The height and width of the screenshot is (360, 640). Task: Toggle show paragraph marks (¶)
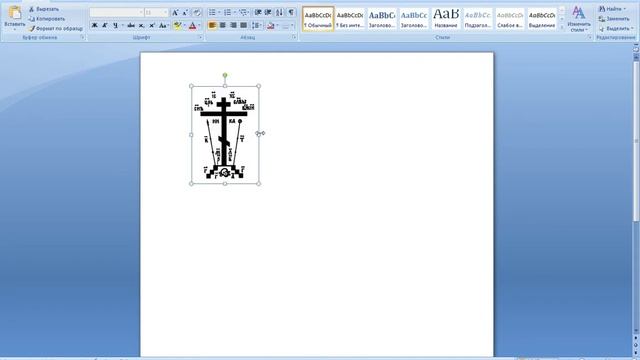pyautogui.click(x=291, y=13)
